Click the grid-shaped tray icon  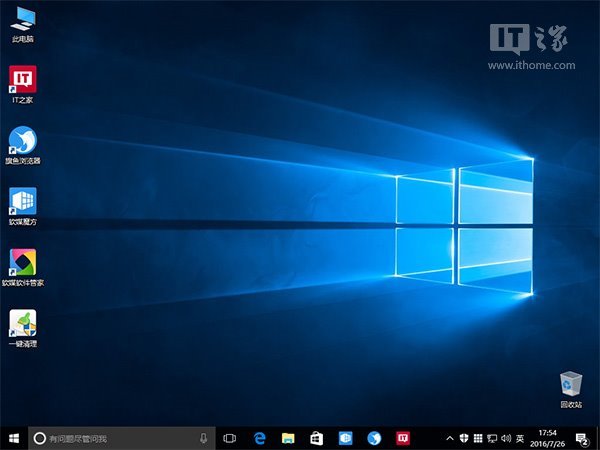pyautogui.click(x=478, y=438)
